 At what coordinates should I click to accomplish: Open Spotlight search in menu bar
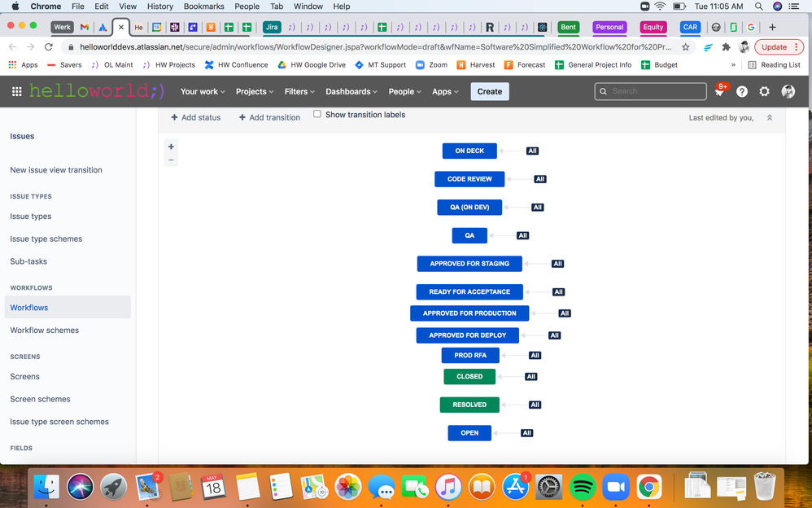click(x=758, y=7)
